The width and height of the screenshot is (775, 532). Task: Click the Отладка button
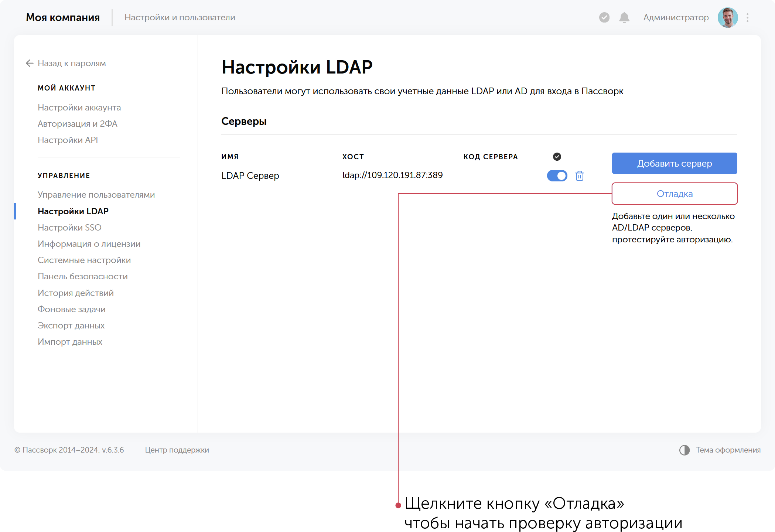674,194
